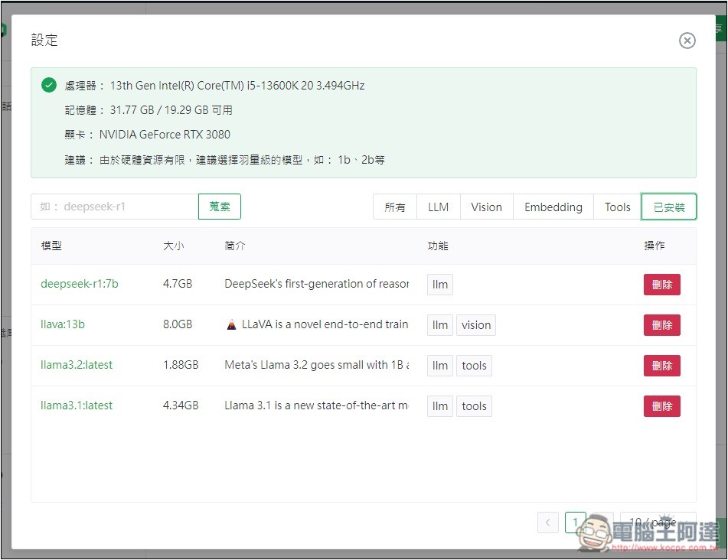Delete the llama3.2:latest model
The image size is (728, 560).
(x=661, y=366)
